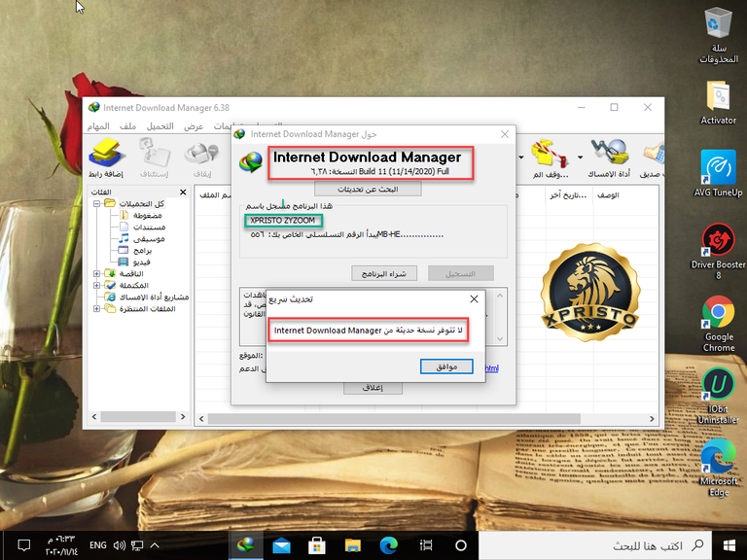Image resolution: width=747 pixels, height=560 pixels.
Task: Click the All Downloads folder icon
Action: [110, 203]
